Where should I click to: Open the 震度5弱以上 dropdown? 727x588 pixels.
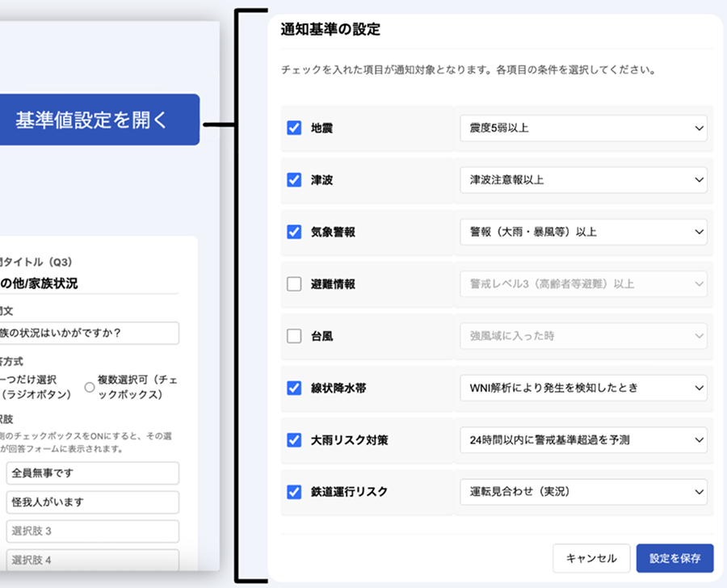(583, 128)
